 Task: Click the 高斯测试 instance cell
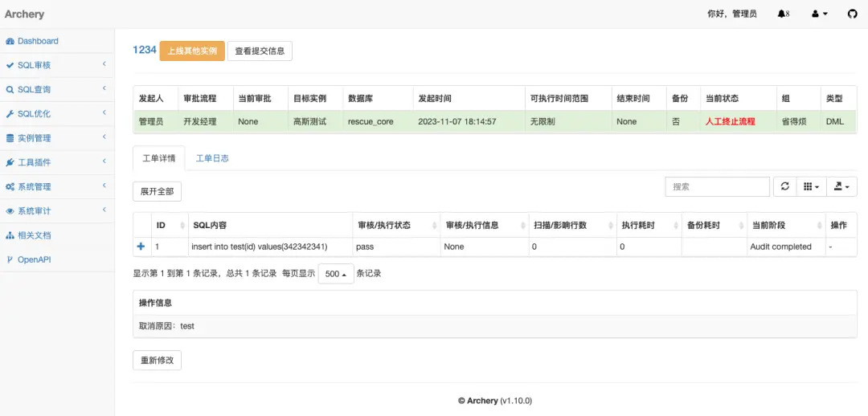pos(316,121)
